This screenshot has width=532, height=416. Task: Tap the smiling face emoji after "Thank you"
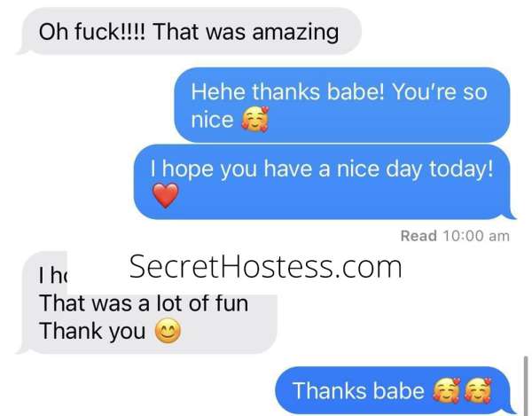pos(168,331)
